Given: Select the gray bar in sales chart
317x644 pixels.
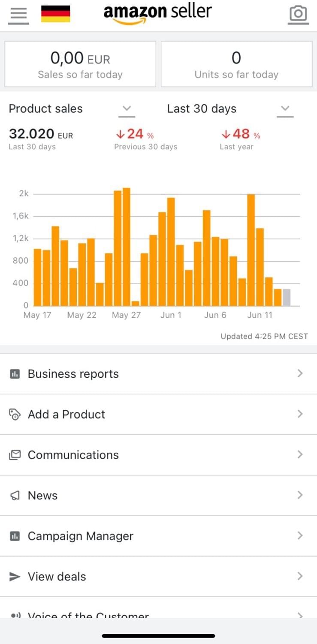Looking at the screenshot, I should coord(287,297).
